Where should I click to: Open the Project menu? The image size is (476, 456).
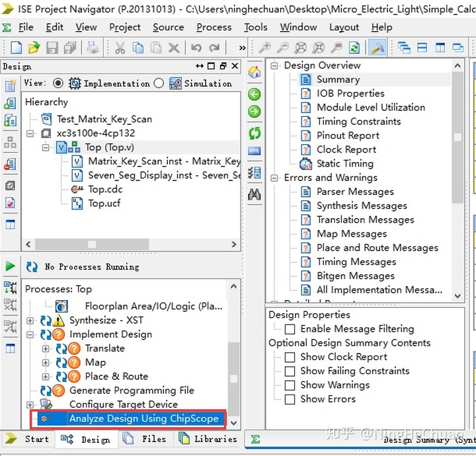(x=125, y=27)
